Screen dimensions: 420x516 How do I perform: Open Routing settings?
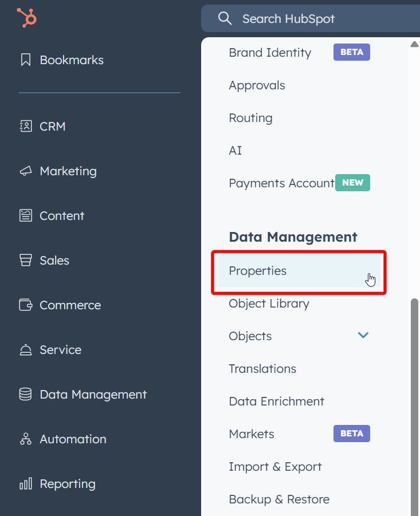point(251,118)
